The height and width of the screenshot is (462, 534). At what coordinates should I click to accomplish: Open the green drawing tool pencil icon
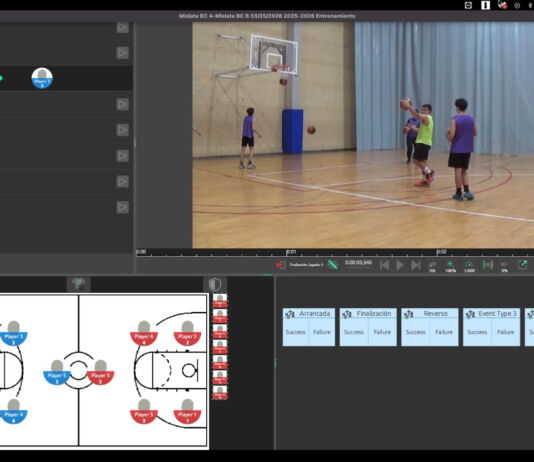tap(333, 265)
